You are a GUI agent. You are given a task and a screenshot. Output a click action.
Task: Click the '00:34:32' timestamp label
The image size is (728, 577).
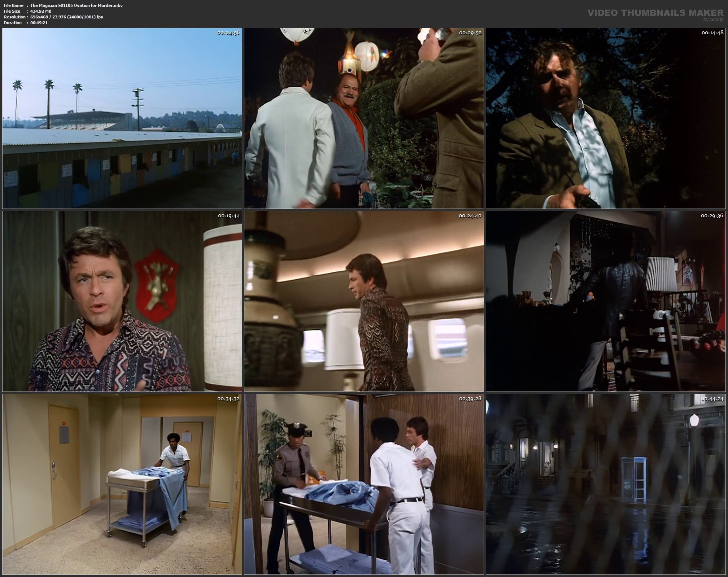[228, 399]
